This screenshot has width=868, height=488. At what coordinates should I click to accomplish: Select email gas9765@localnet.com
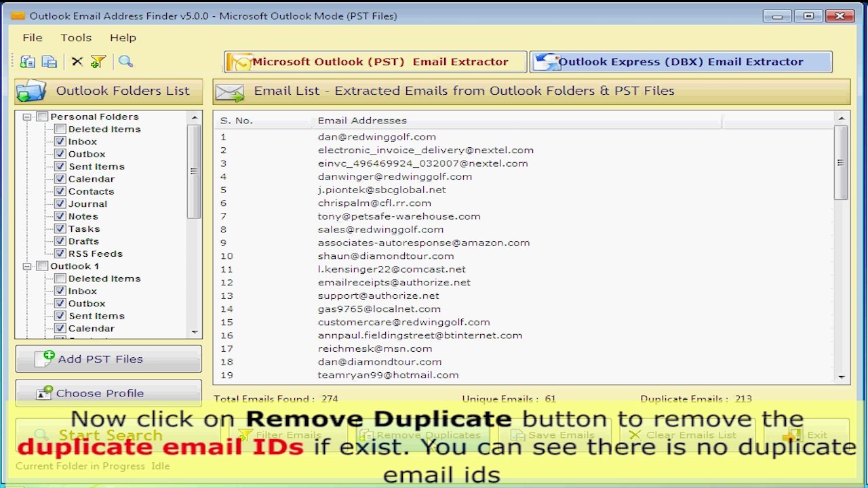pos(379,309)
